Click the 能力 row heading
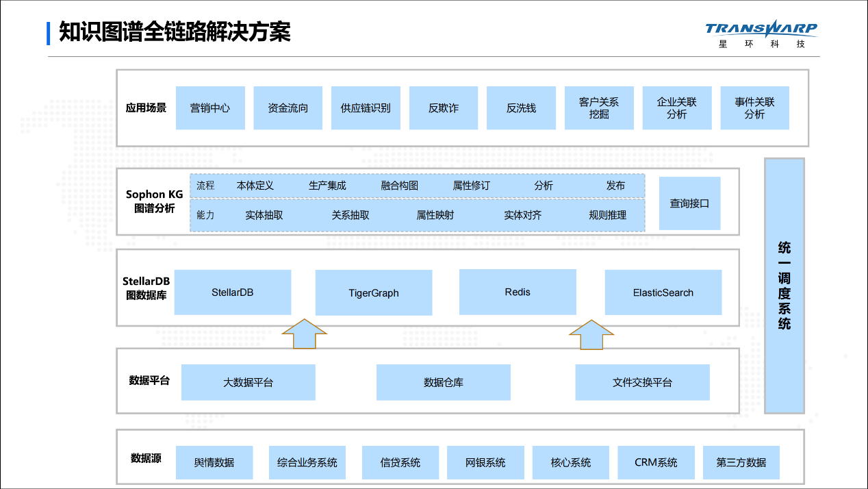This screenshot has width=868, height=489. point(205,215)
